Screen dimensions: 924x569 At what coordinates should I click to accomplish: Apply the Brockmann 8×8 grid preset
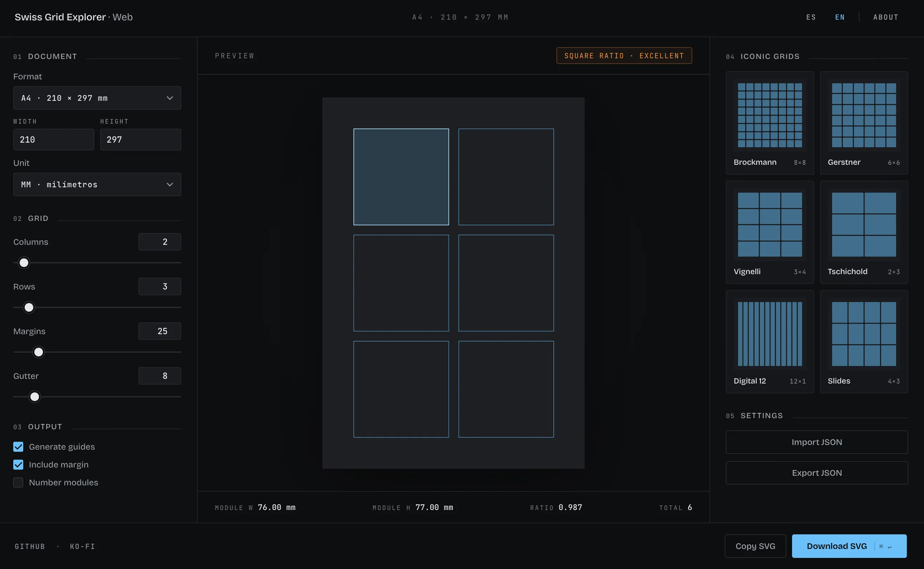[770, 123]
